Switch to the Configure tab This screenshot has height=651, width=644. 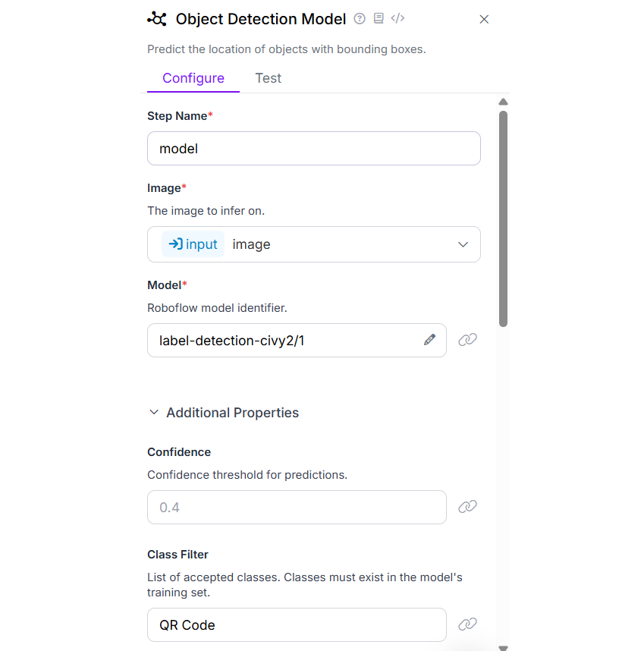(x=193, y=78)
